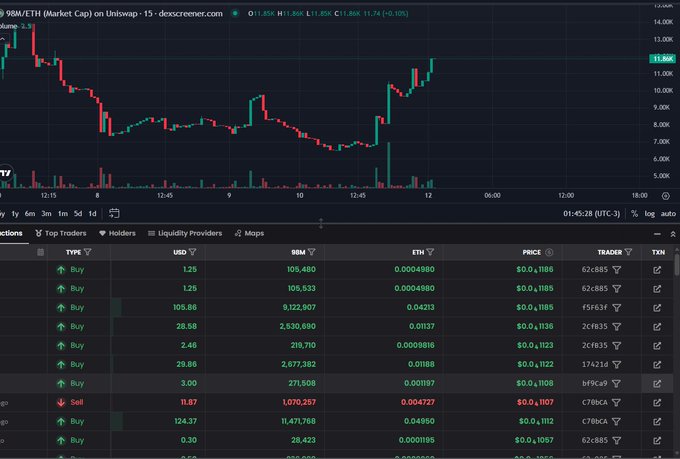Open the date column calendar header icon
The image size is (680, 459).
(x=40, y=252)
